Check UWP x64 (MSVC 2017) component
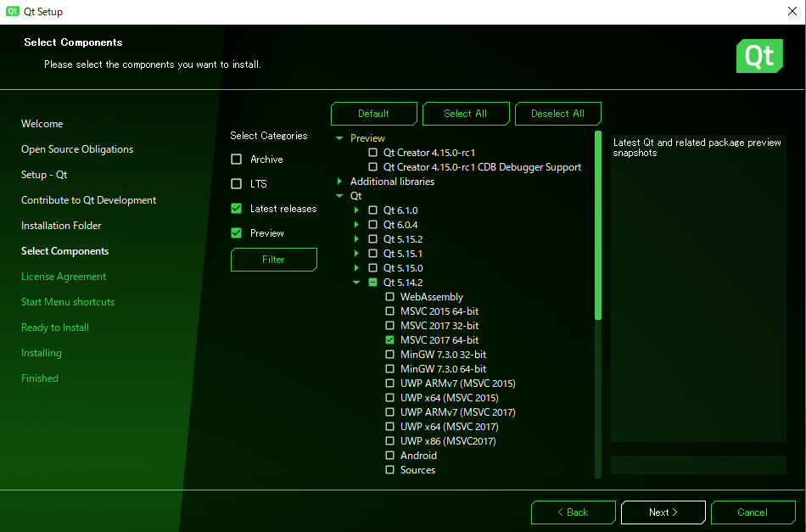This screenshot has width=806, height=532. click(390, 426)
